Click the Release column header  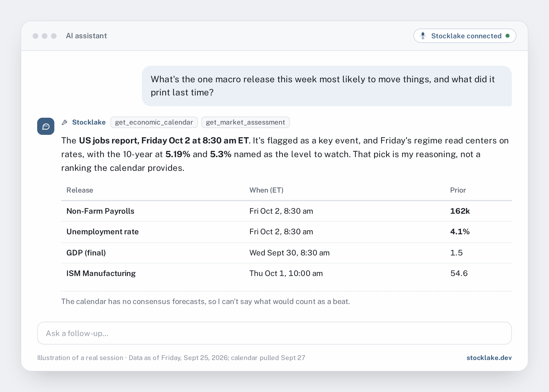tap(80, 190)
